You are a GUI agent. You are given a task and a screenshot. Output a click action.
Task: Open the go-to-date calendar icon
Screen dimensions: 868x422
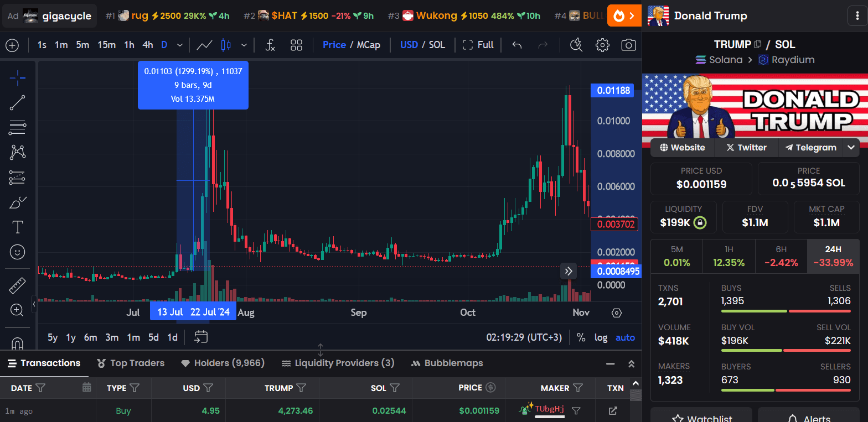point(201,337)
